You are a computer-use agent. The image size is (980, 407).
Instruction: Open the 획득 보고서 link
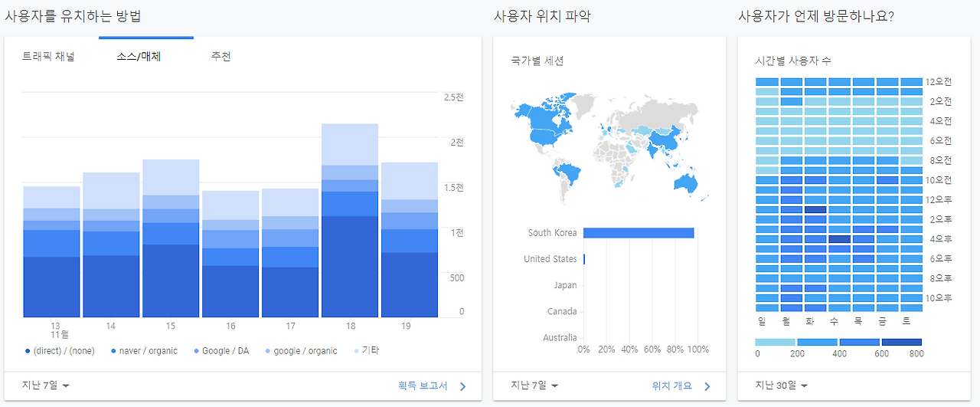423,386
